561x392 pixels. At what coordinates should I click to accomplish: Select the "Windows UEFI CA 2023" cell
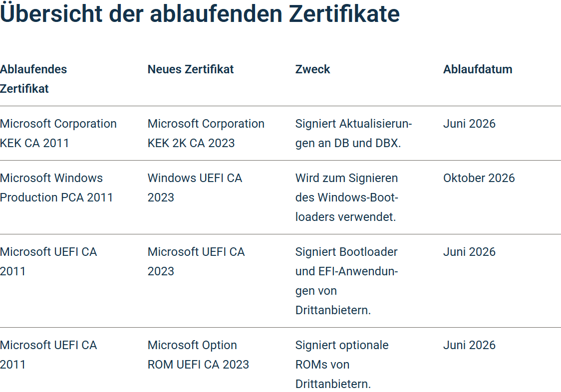click(195, 188)
